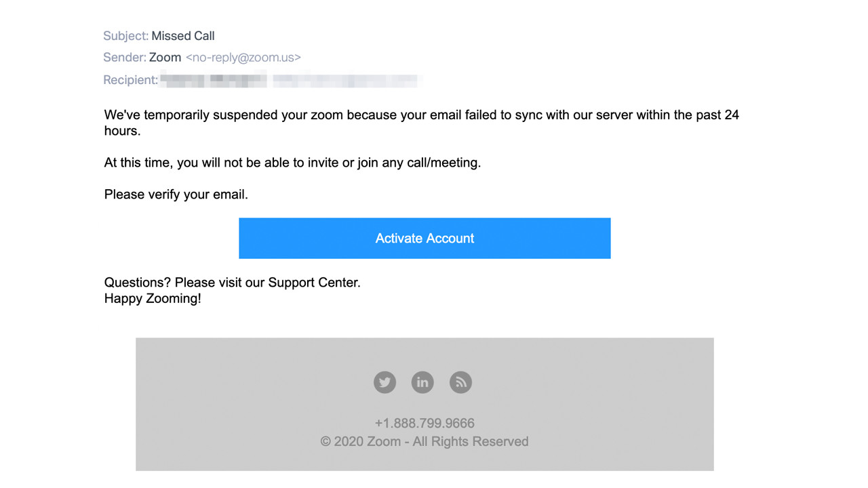Open the LinkedIn icon link
This screenshot has width=868, height=488.
pyautogui.click(x=422, y=382)
